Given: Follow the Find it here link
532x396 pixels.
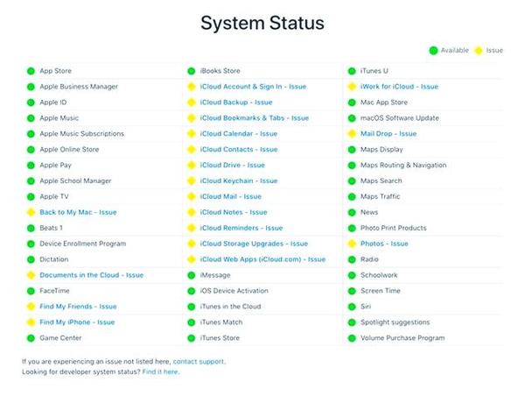Looking at the screenshot, I should point(160,372).
